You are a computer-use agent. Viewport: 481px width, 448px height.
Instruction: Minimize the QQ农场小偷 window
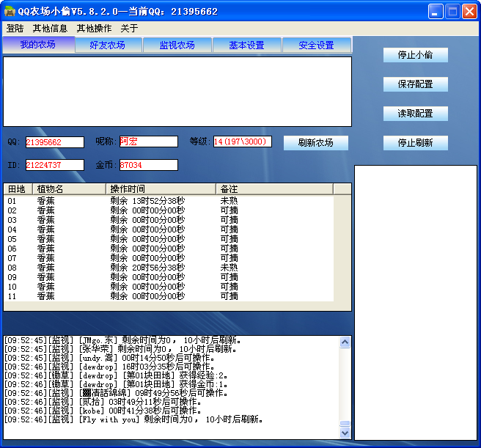(436, 12)
